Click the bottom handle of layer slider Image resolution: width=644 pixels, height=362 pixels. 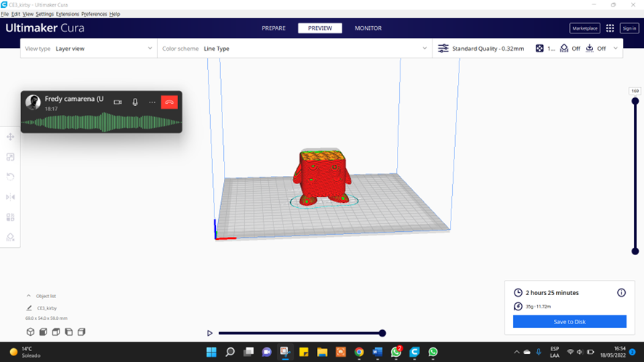coord(635,251)
